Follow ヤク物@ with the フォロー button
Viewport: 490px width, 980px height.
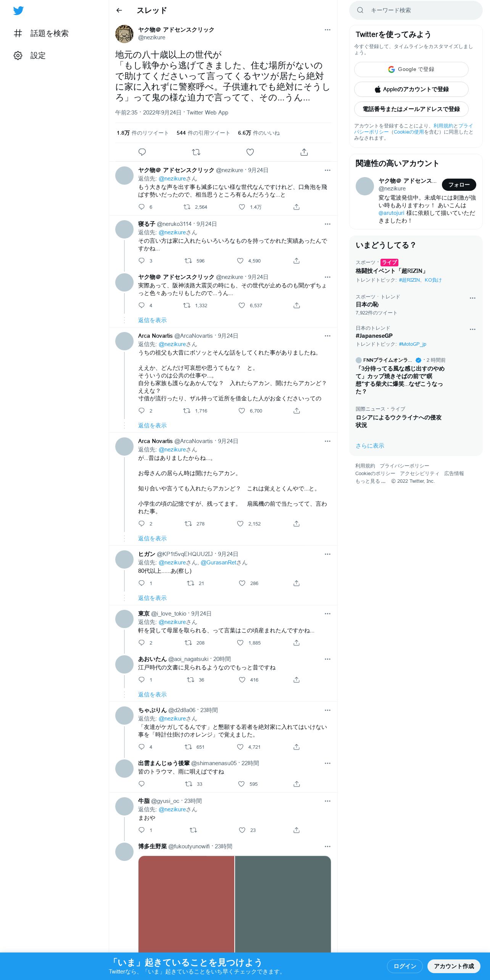[459, 185]
